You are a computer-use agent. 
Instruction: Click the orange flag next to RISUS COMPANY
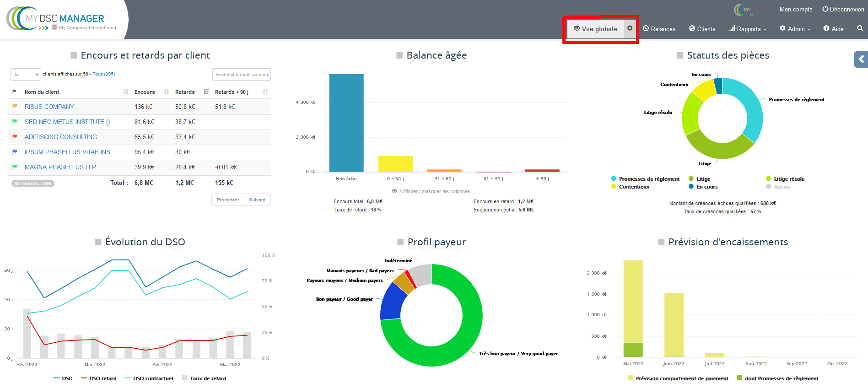point(14,107)
